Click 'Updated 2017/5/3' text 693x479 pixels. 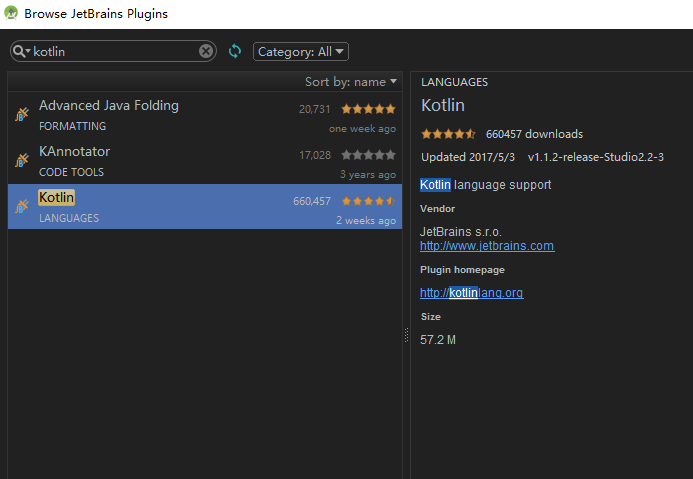coord(468,157)
